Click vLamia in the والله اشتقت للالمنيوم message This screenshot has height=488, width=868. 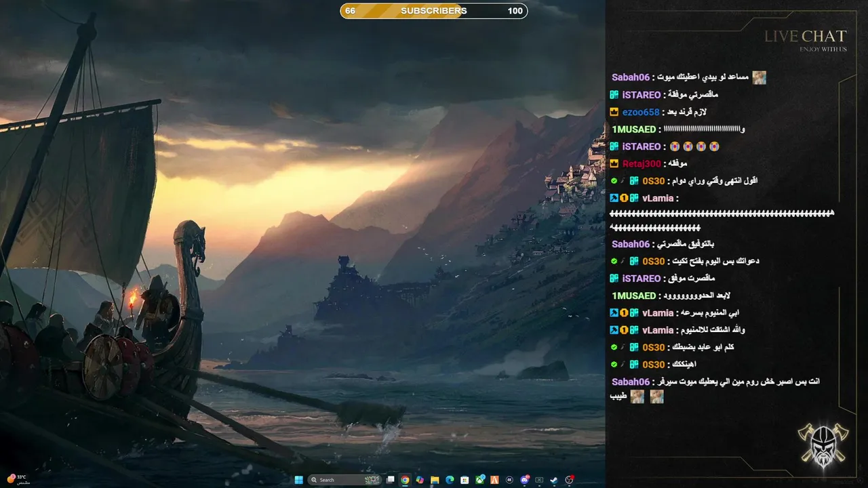pos(658,330)
